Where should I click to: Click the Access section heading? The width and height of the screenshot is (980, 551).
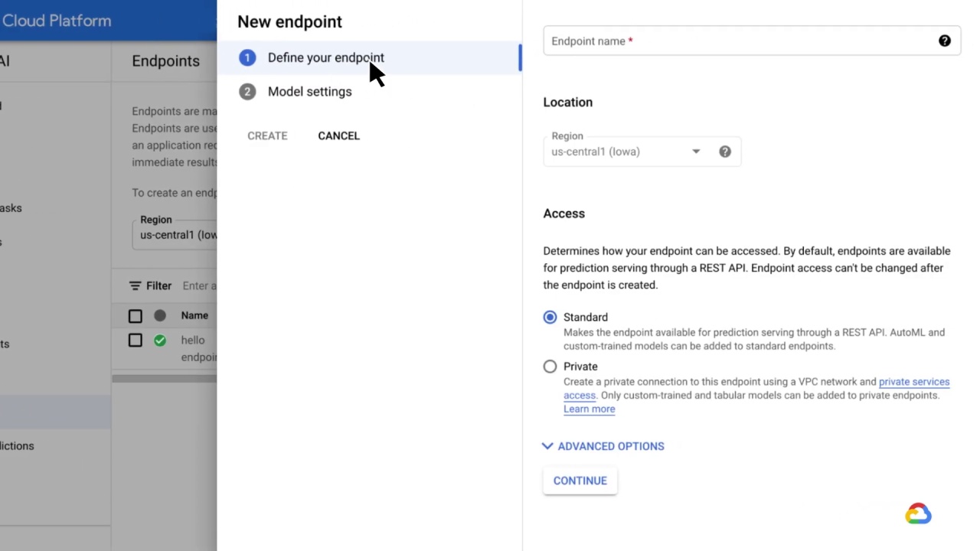click(564, 214)
